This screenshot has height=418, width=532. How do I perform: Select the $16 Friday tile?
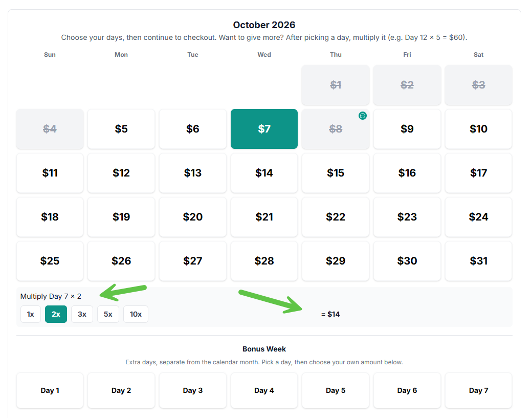coord(407,173)
